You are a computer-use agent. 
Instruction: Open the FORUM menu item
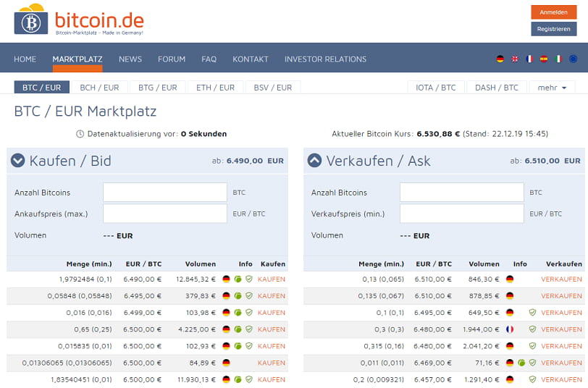172,59
